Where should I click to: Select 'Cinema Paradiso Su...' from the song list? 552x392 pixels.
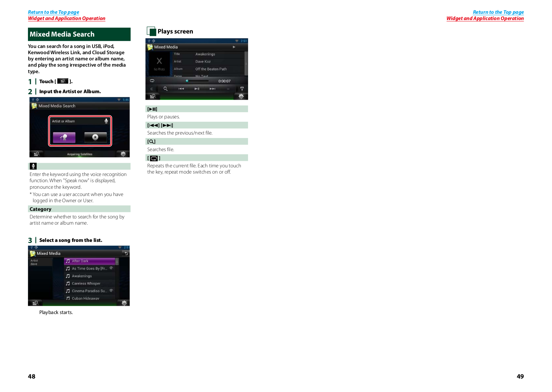90,291
